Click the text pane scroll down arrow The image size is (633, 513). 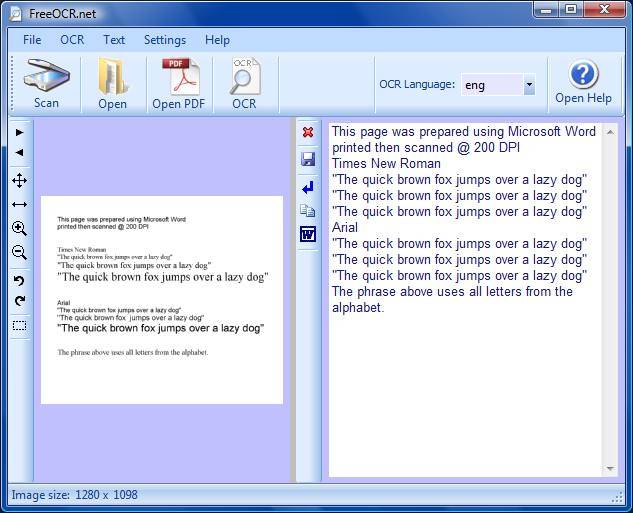click(x=610, y=468)
